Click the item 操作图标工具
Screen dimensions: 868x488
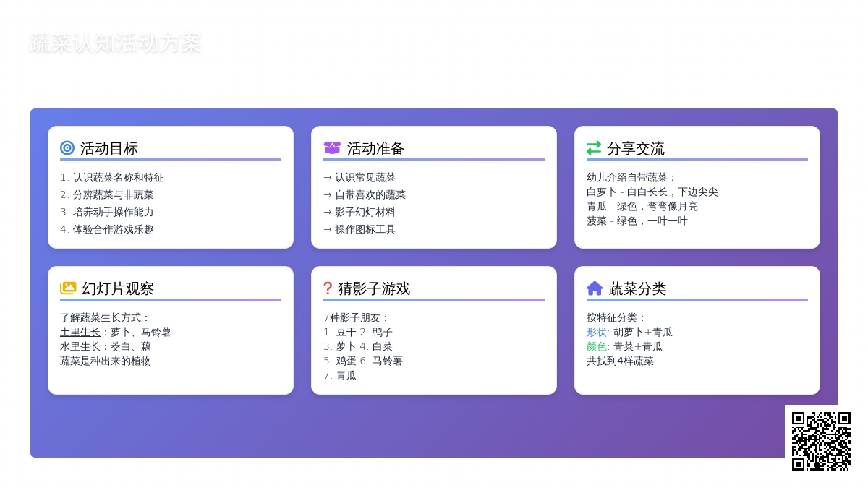pos(365,229)
